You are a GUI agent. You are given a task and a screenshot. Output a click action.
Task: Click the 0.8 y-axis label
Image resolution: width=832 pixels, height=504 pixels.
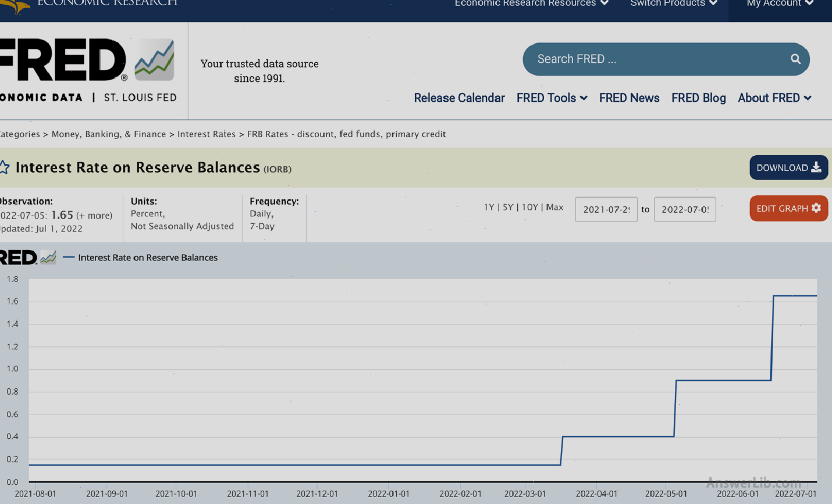pos(12,391)
